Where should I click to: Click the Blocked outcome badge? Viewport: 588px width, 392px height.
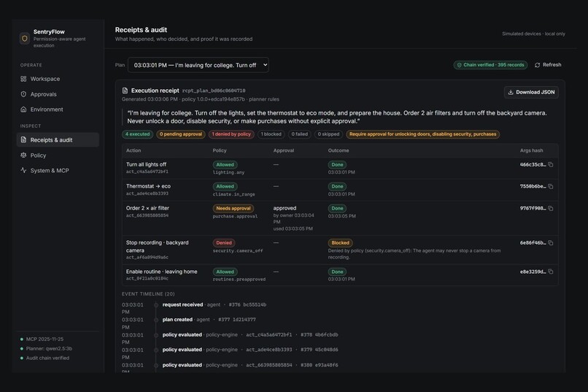pyautogui.click(x=341, y=242)
